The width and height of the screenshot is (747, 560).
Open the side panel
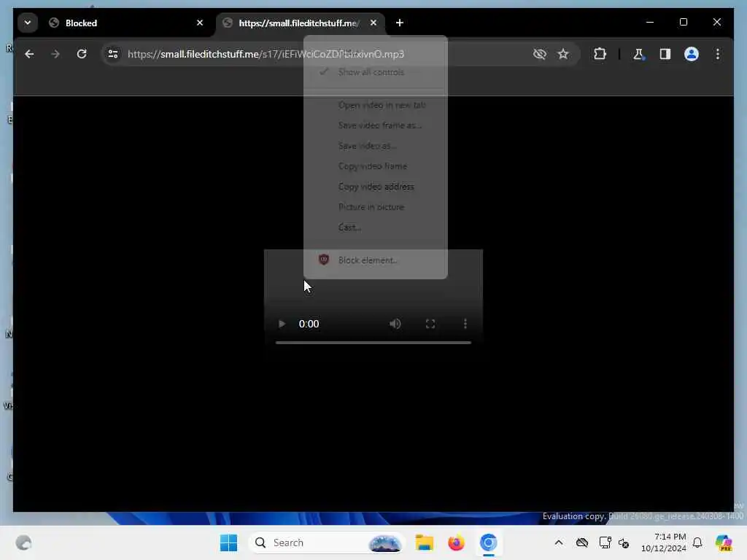pyautogui.click(x=665, y=54)
